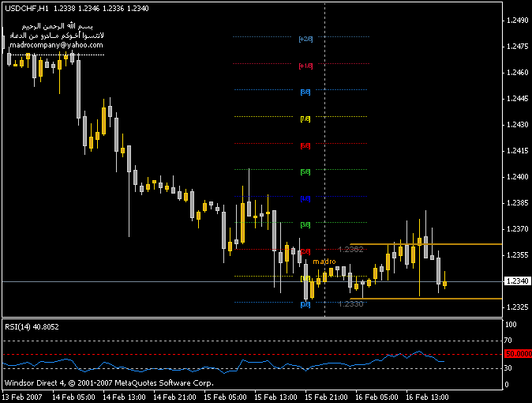532x403 pixels.
Task: Click the 1.2400 price scale value
Action: pos(518,176)
